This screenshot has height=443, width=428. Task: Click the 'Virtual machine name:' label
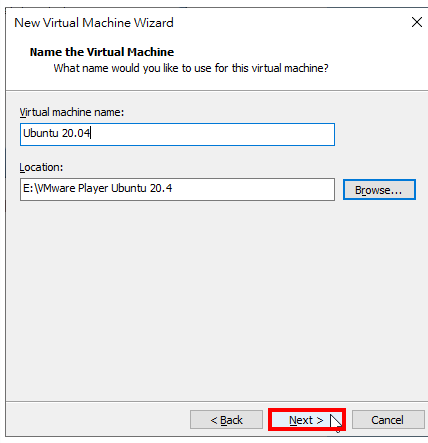(x=72, y=112)
